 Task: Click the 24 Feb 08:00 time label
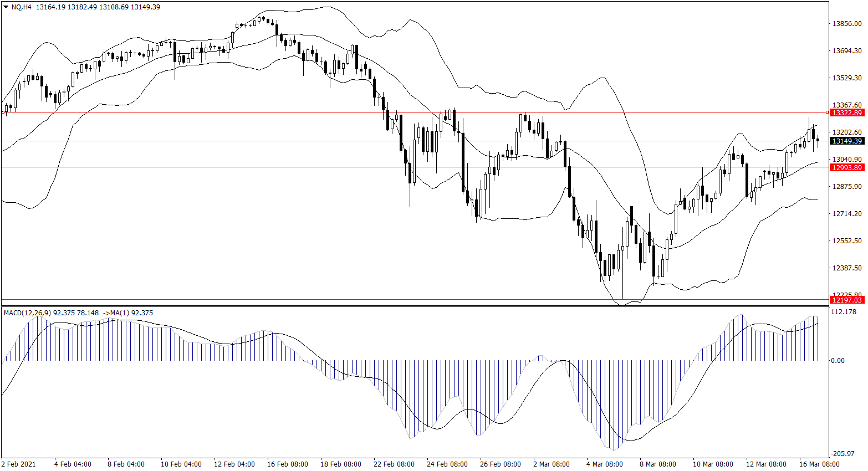[447, 464]
